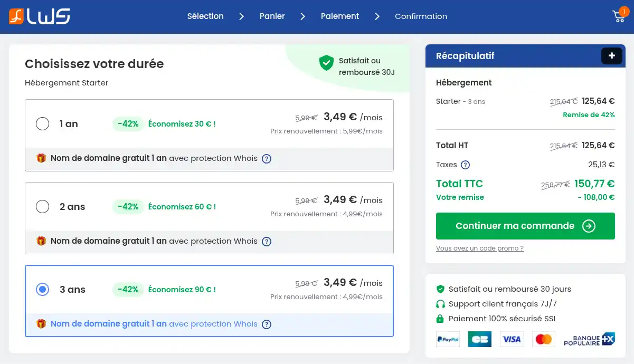Click the Mastercard logo
Viewport: 634px width, 364px height.
coord(543,339)
